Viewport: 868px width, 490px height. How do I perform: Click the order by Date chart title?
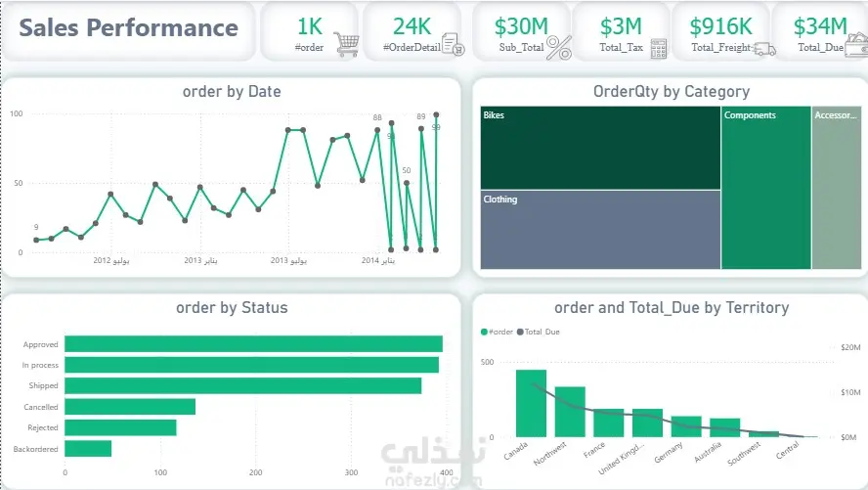click(x=232, y=91)
